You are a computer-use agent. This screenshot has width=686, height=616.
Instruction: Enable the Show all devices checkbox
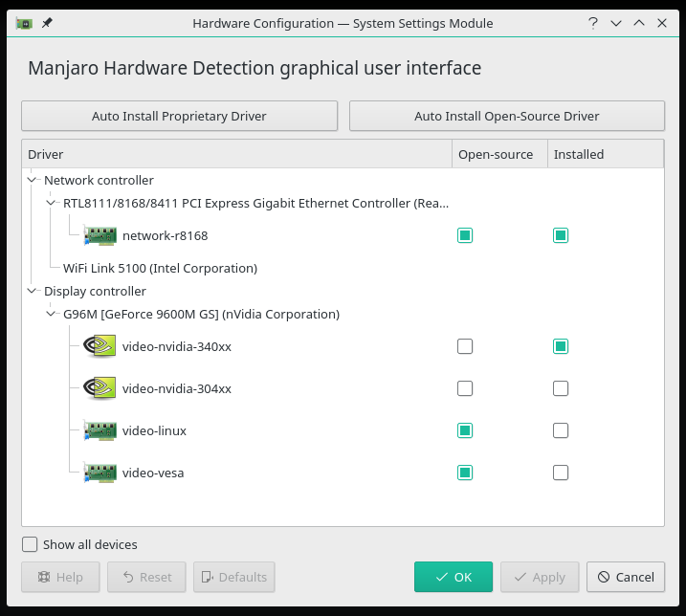pos(31,544)
